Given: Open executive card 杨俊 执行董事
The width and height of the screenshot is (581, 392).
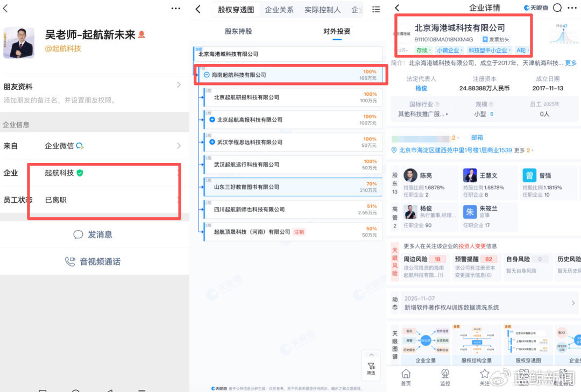Looking at the screenshot, I should pyautogui.click(x=430, y=217).
